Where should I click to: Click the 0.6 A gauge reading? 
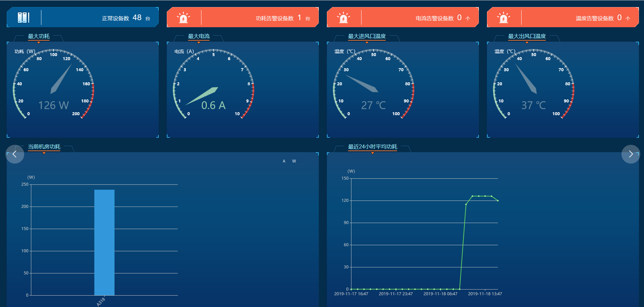[x=214, y=105]
